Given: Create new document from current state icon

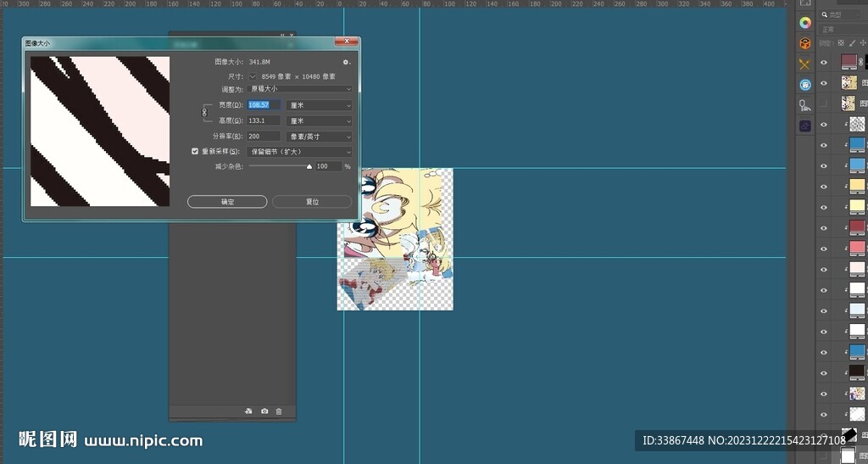Looking at the screenshot, I should 248,411.
